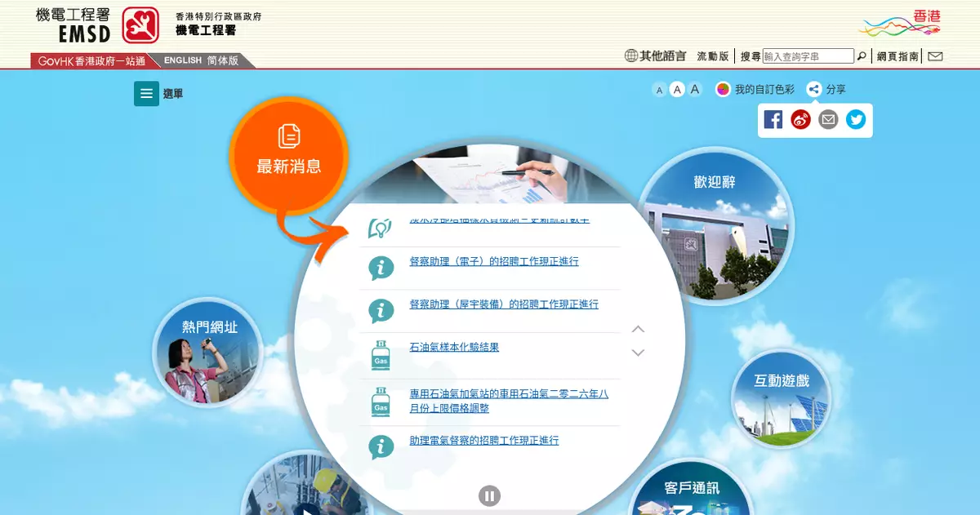The height and width of the screenshot is (515, 980).
Task: Click info icon beside 助理電氣督察
Action: pos(381,446)
